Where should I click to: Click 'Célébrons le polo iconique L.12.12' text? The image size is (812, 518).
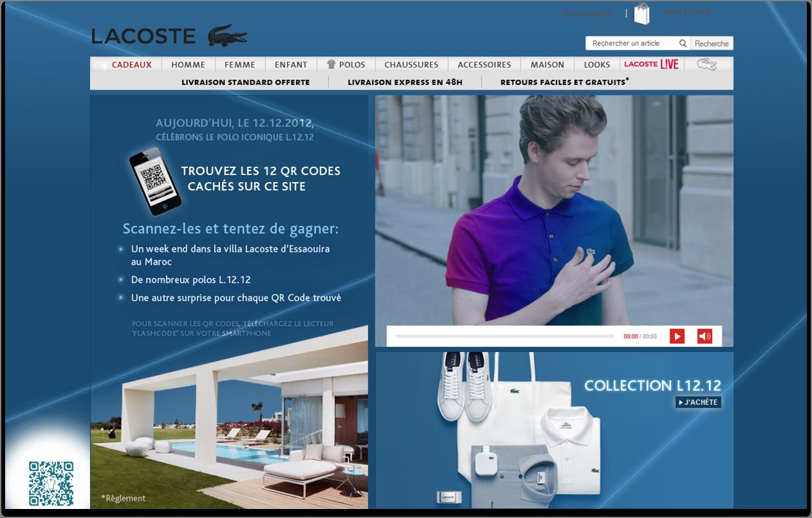[x=235, y=137]
